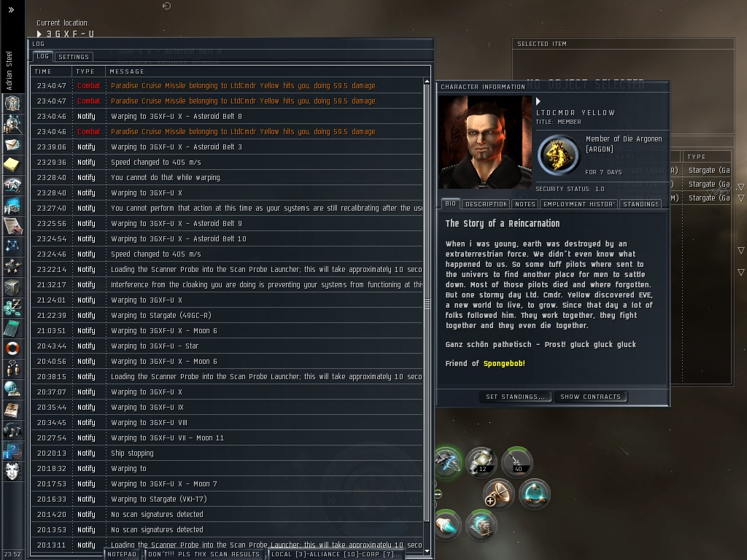
Task: Click the log window vertical scrollbar handle
Action: (427, 303)
